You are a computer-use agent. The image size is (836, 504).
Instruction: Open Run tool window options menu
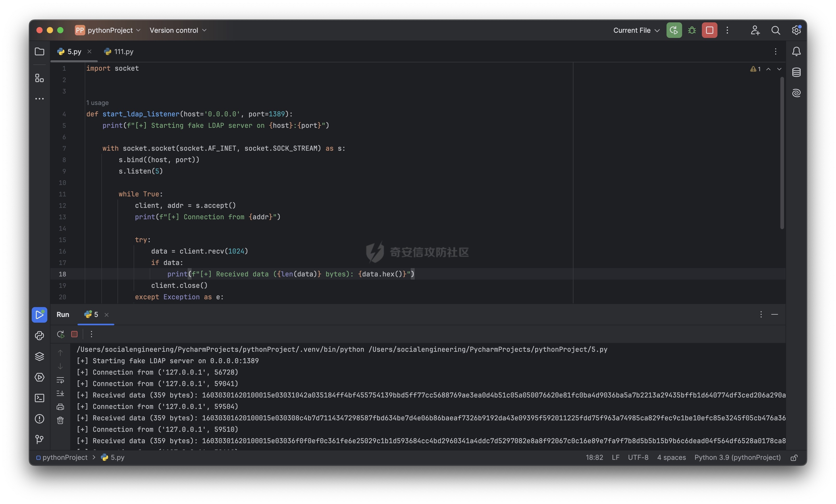(761, 314)
